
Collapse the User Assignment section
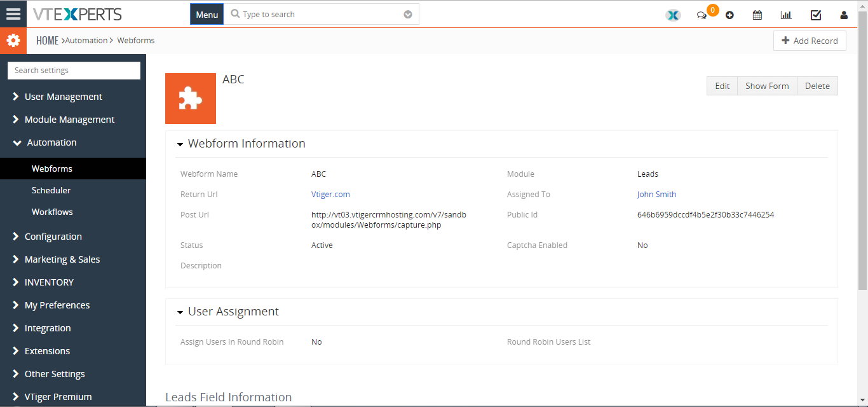pos(180,312)
